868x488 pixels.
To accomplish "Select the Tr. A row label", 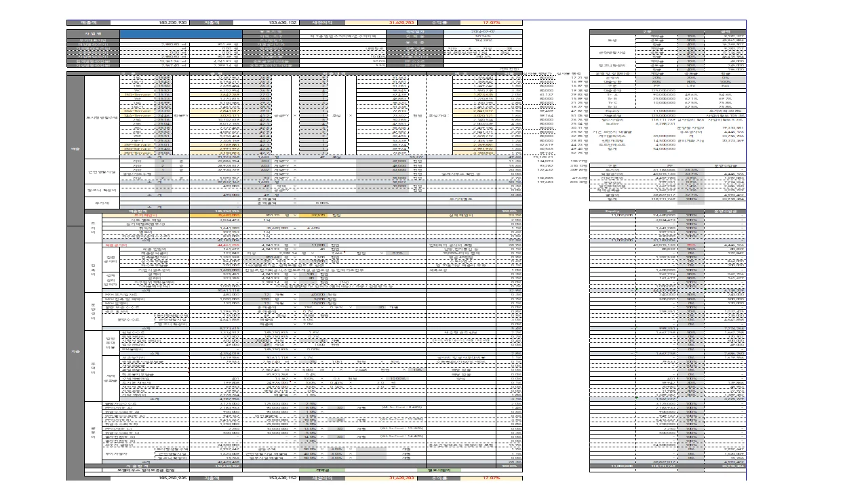I will [612, 95].
